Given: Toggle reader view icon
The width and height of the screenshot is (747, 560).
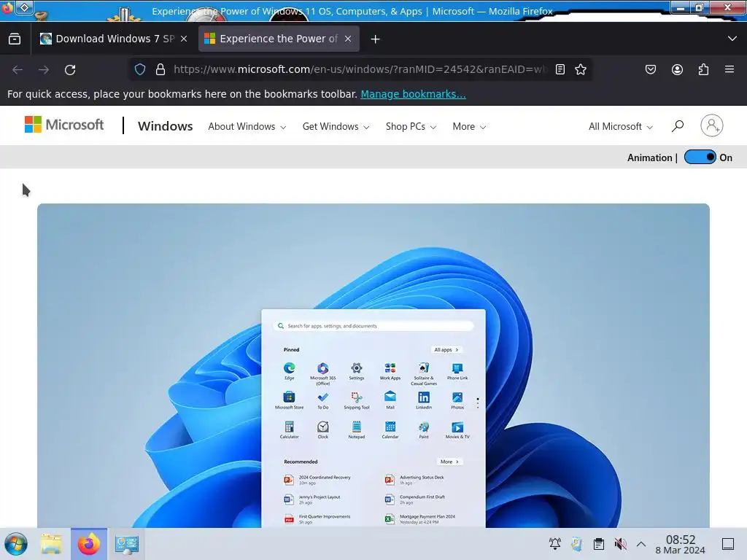Looking at the screenshot, I should click(560, 69).
